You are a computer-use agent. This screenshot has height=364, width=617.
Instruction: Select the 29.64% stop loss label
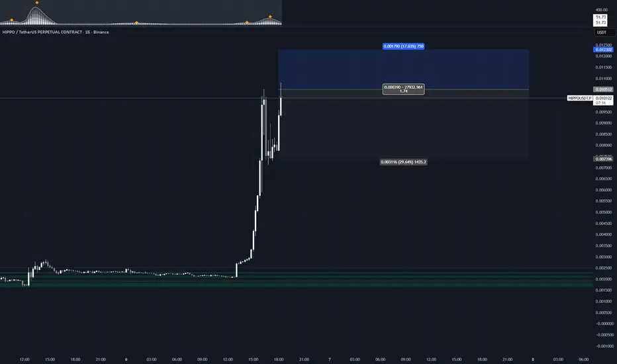click(x=403, y=161)
